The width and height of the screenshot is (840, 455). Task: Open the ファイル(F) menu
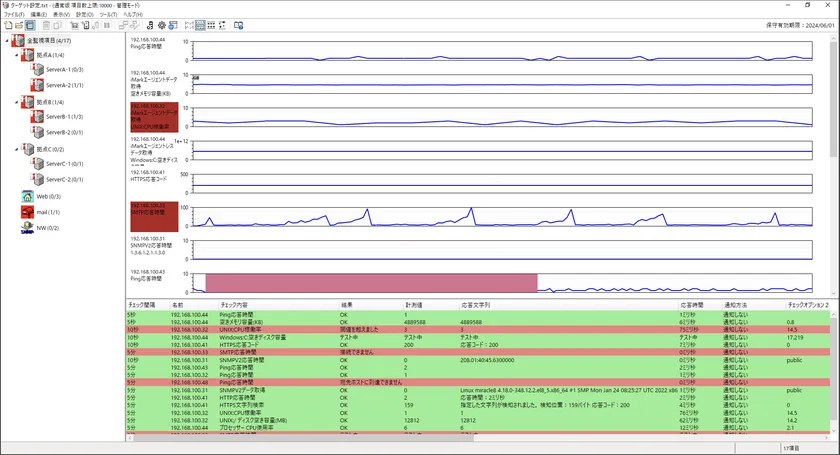[x=13, y=15]
